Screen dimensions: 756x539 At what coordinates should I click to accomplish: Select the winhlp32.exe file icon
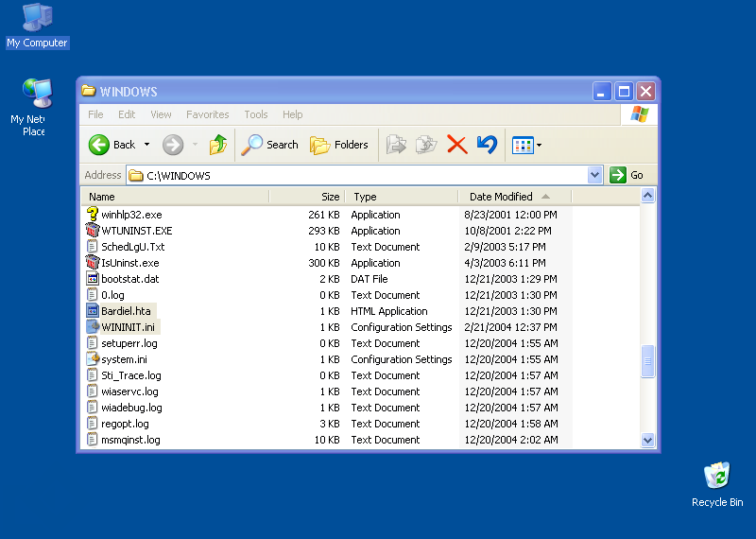point(92,215)
